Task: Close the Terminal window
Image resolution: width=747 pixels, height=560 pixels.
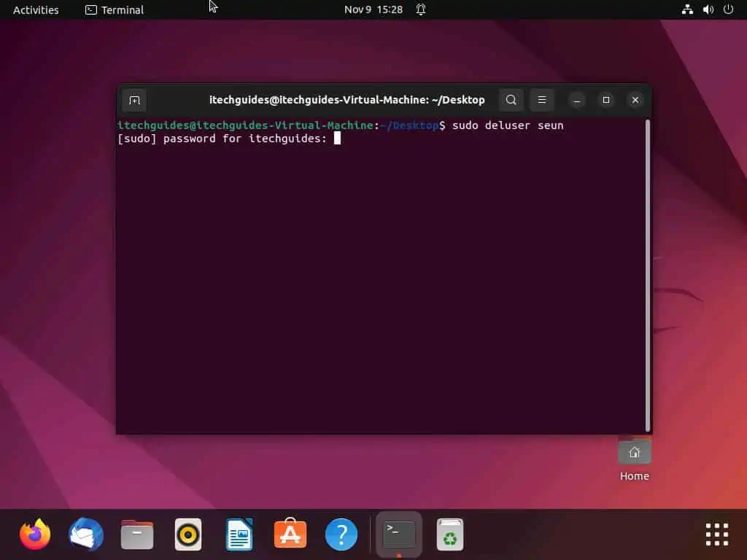Action: 635,100
